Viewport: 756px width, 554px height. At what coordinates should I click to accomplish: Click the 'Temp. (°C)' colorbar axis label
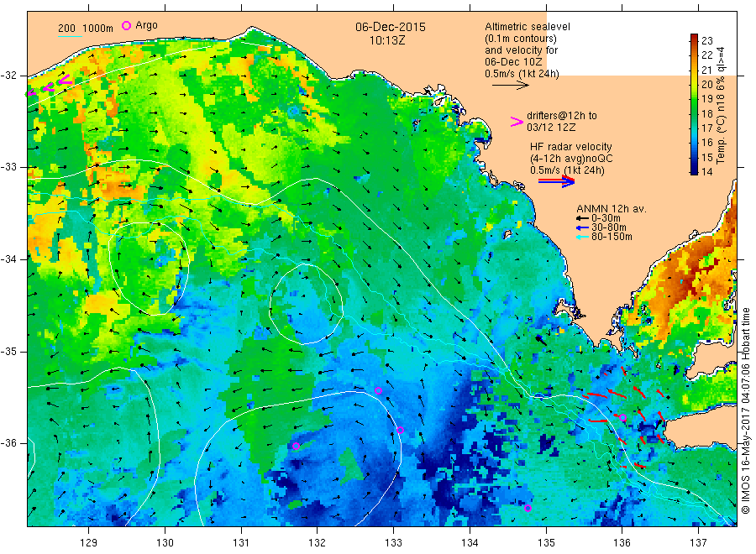[722, 139]
